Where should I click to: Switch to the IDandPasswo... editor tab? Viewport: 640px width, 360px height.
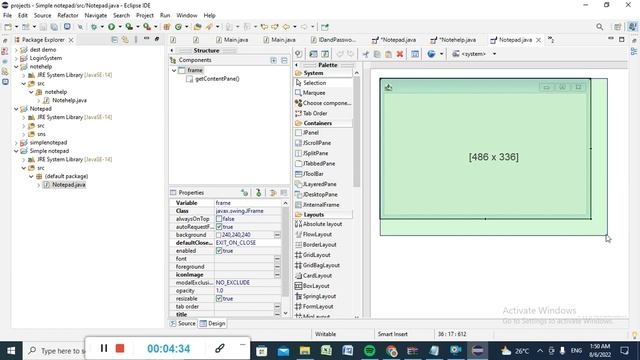point(333,40)
